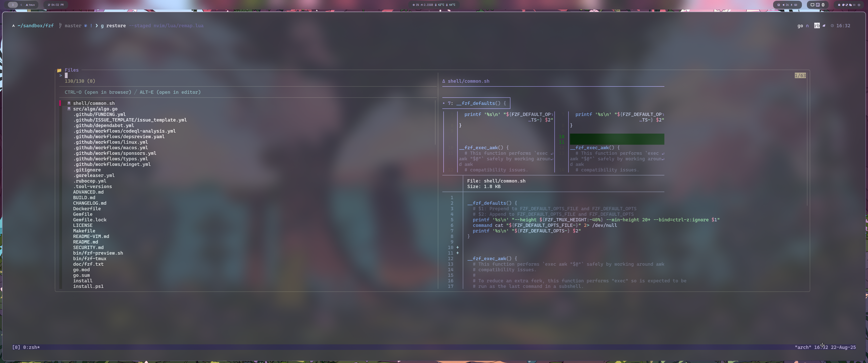Select README.md in the file list
The image size is (868, 363).
85,242
